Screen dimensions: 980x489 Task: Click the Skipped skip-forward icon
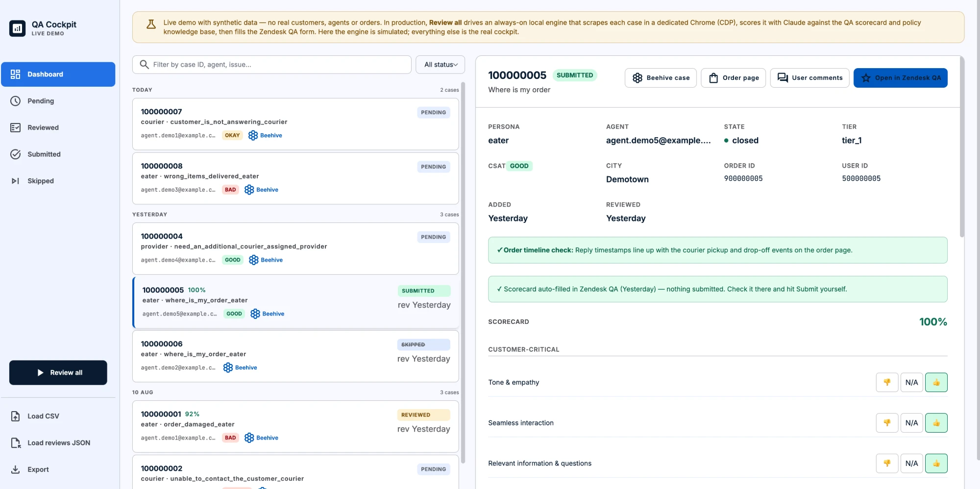(x=16, y=181)
